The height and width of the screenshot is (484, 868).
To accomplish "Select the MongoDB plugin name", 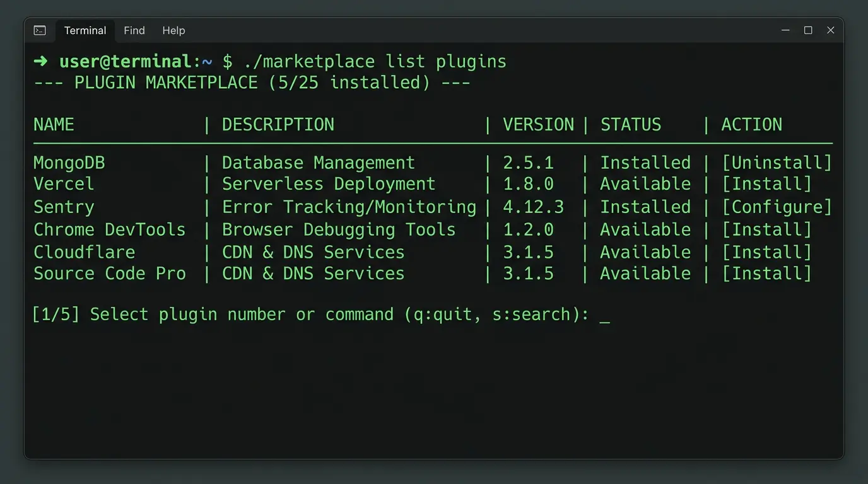I will point(69,163).
